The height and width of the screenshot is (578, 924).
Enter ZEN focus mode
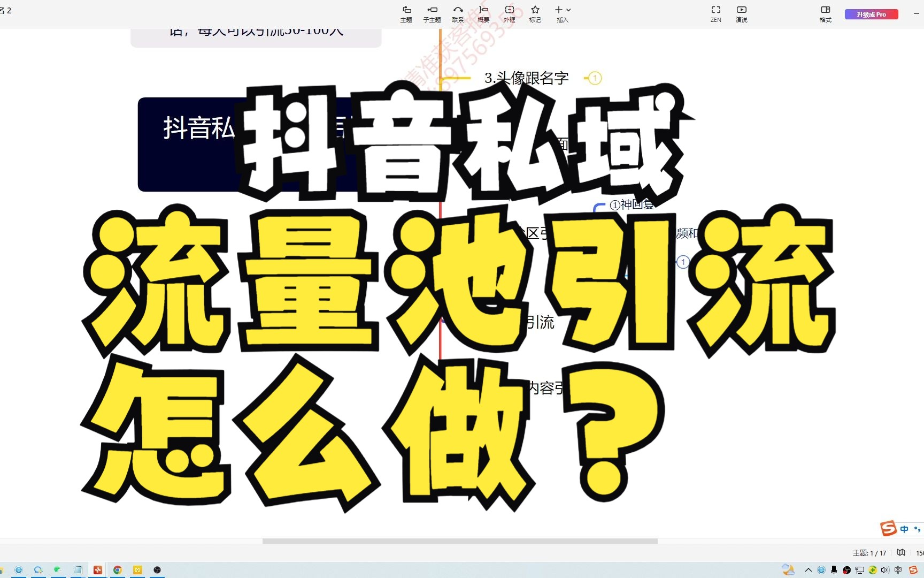[x=715, y=13]
